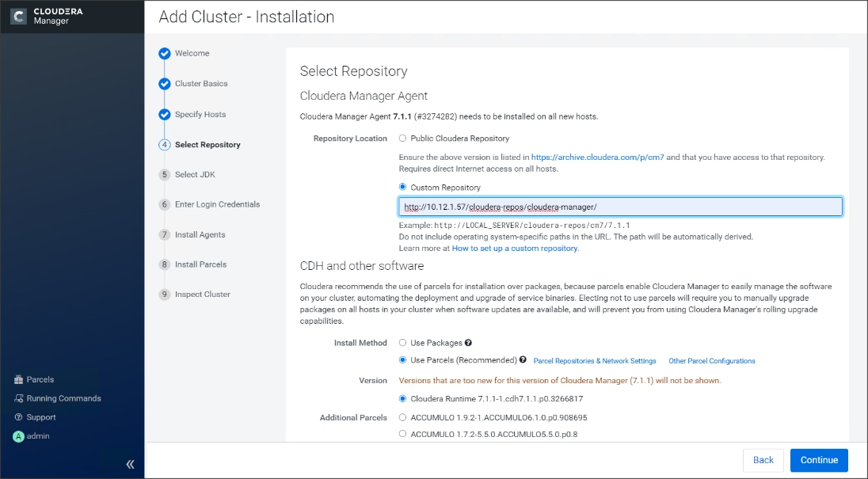
Task: Select Cloudera Runtime 7.1.1 version radio
Action: pyautogui.click(x=402, y=398)
